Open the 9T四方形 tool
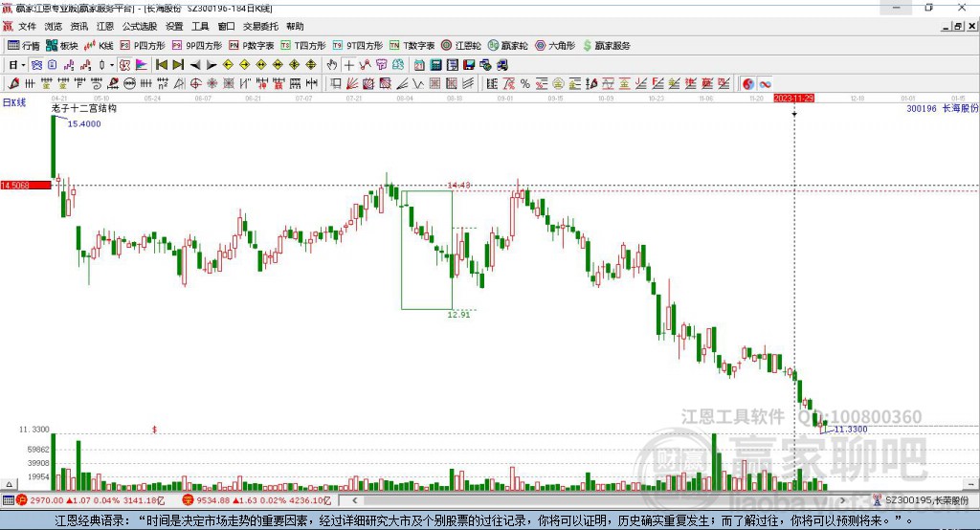This screenshot has width=980, height=530. [x=358, y=46]
